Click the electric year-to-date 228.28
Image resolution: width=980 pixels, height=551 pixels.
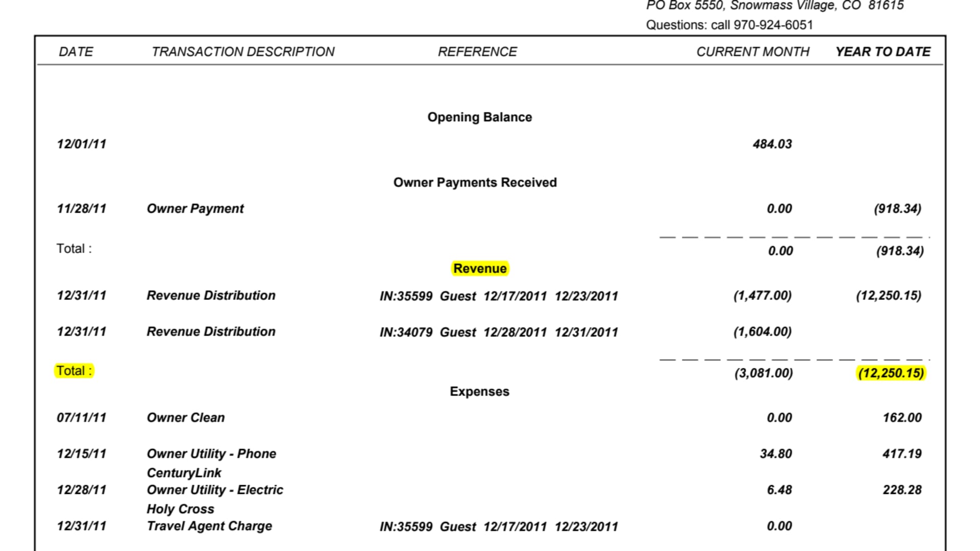click(902, 490)
